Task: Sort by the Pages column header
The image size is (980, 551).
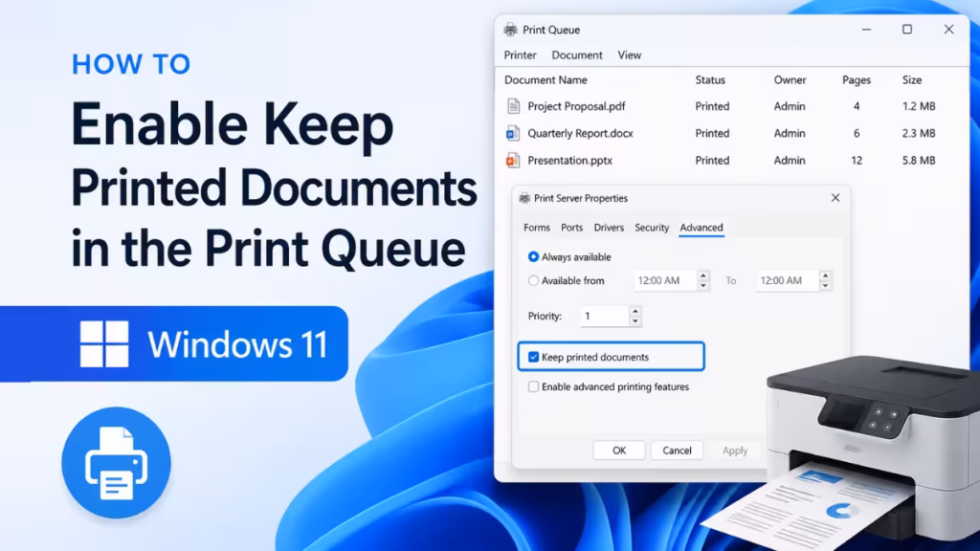Action: pos(857,80)
